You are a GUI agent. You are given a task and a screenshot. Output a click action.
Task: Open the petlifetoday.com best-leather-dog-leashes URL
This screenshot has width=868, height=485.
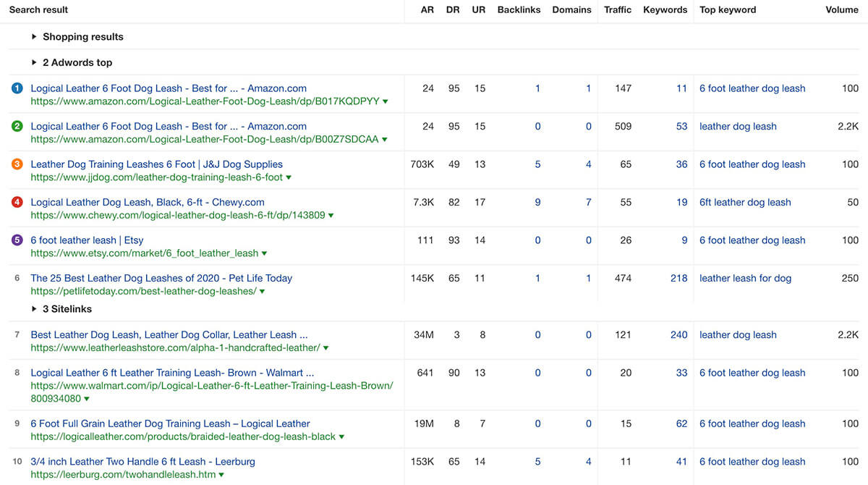pos(143,291)
